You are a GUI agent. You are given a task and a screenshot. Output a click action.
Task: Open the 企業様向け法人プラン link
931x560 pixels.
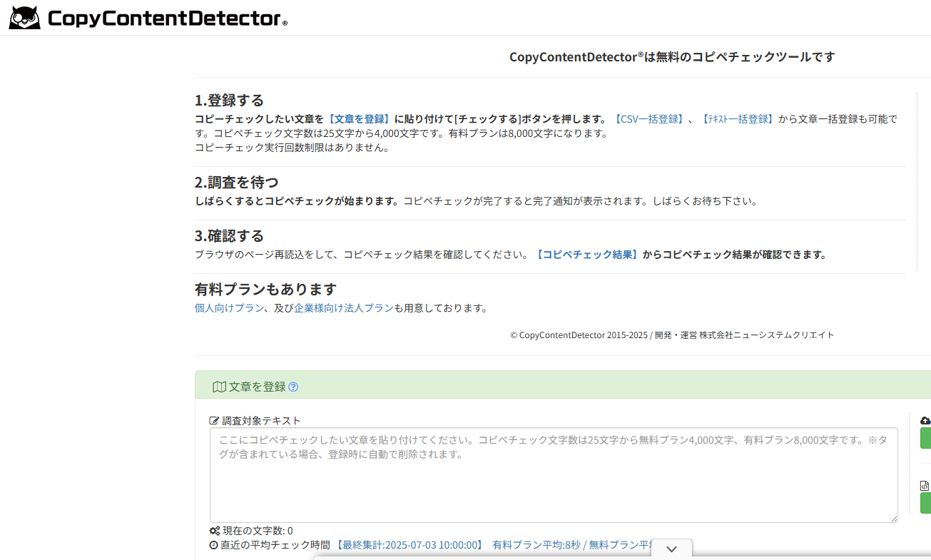pyautogui.click(x=344, y=308)
